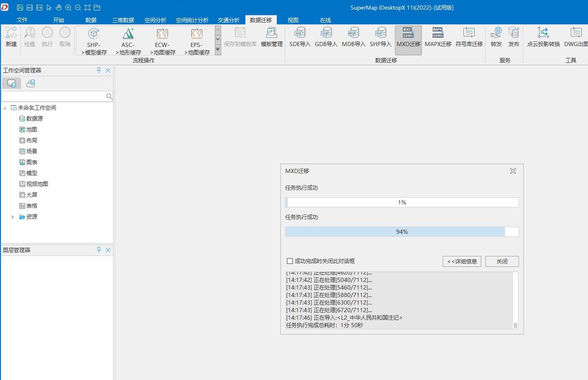The height and width of the screenshot is (380, 588).
Task: Click MAPX迁移 migration icon
Action: point(438,37)
